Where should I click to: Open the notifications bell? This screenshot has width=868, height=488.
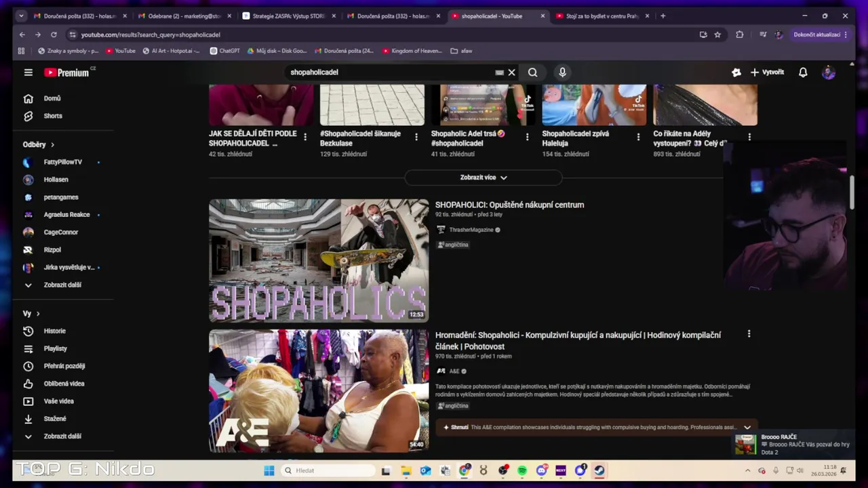[x=803, y=73]
